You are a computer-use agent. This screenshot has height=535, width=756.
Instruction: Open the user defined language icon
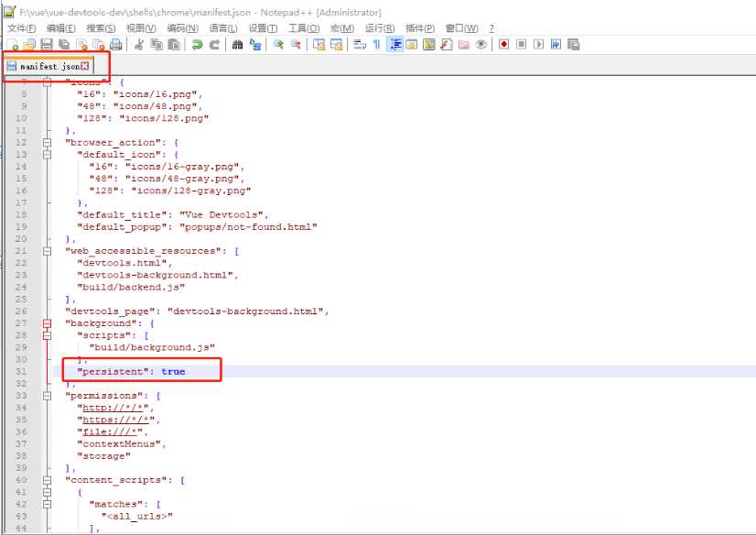tap(411, 45)
